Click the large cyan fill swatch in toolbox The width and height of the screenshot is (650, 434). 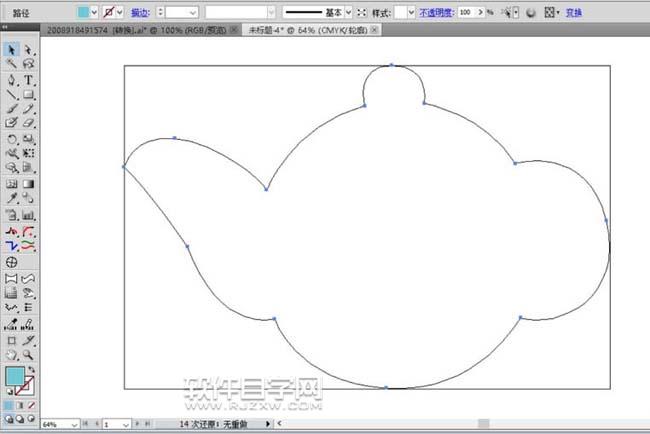pos(15,376)
